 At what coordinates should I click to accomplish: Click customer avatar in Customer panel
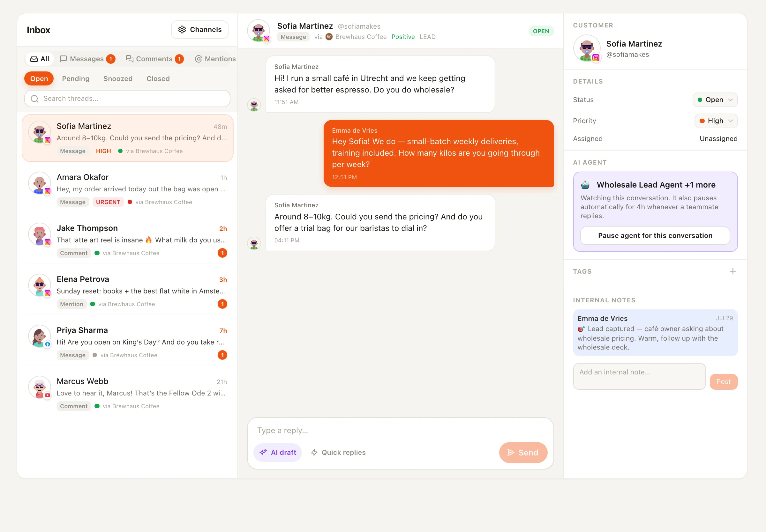(587, 48)
